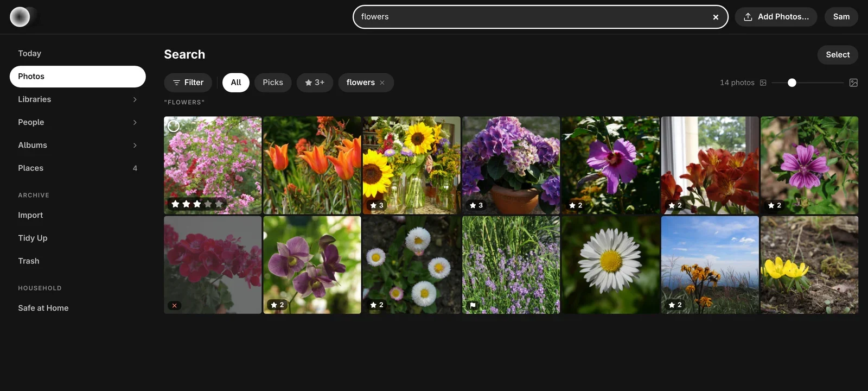Click the Places count number 4

pyautogui.click(x=135, y=168)
